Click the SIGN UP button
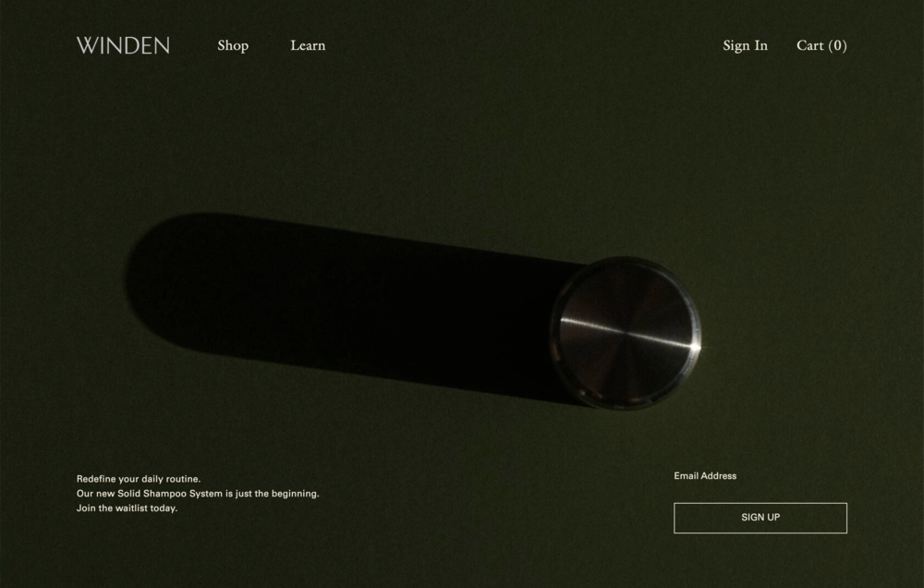Viewport: 924px width, 588px height. pos(760,518)
